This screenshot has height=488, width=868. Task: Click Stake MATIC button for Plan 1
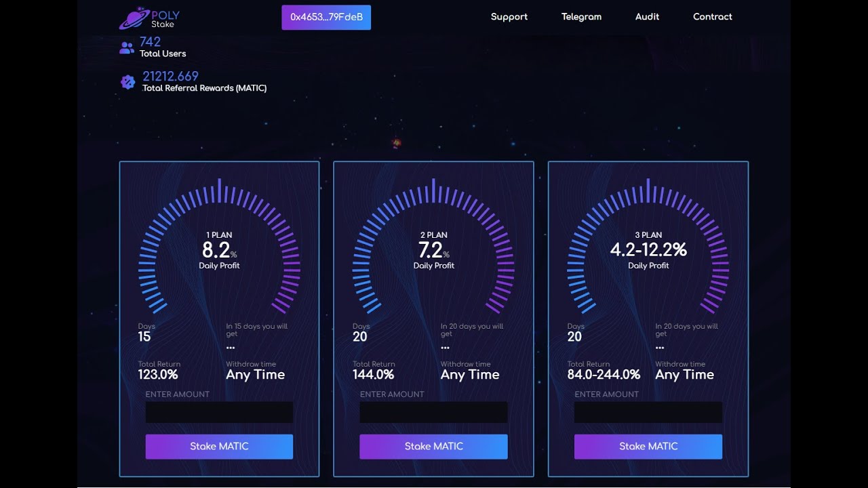(219, 447)
